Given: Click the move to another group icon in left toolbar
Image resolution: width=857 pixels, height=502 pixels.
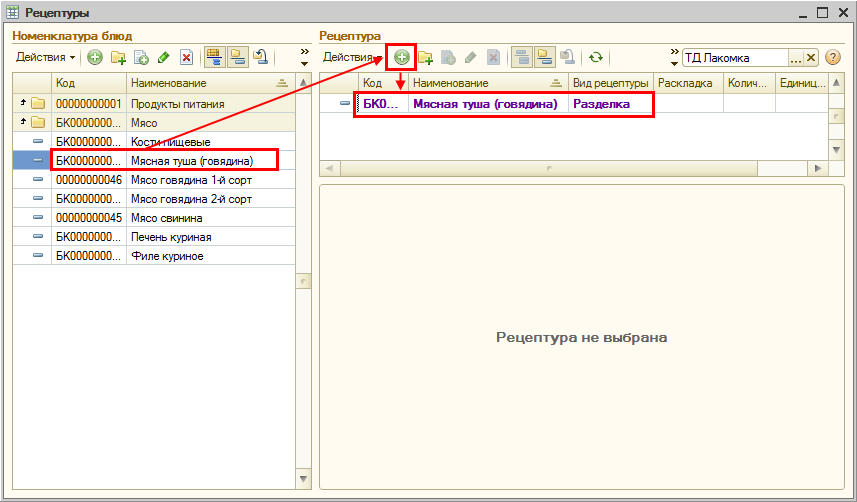Looking at the screenshot, I should [x=259, y=58].
